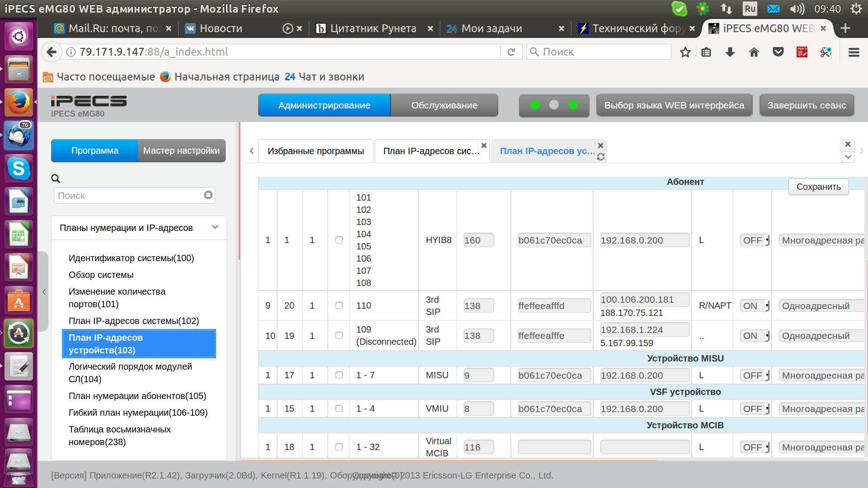Click the search magnifier icon in the sidebar

pyautogui.click(x=56, y=178)
